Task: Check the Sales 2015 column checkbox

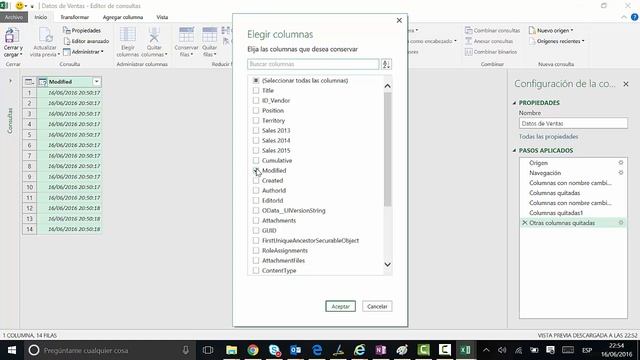Action: coord(256,150)
